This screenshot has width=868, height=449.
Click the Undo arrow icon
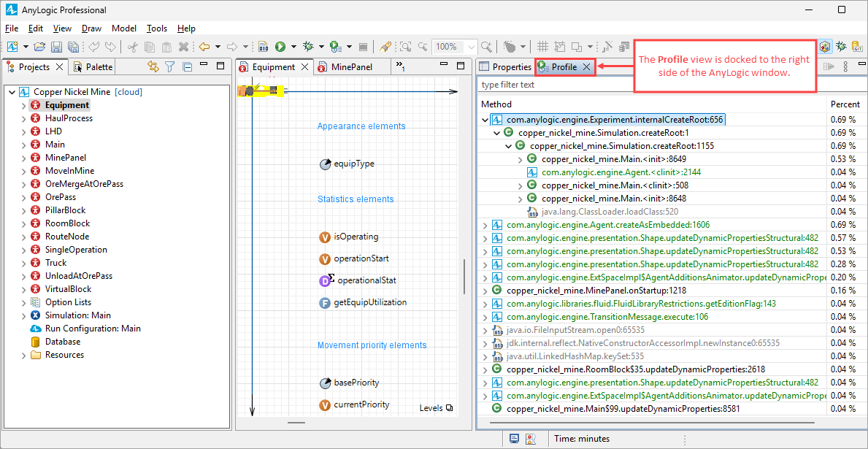tap(94, 47)
